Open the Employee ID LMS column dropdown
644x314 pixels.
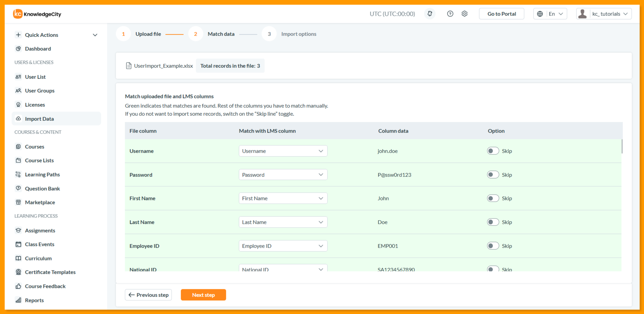click(283, 246)
